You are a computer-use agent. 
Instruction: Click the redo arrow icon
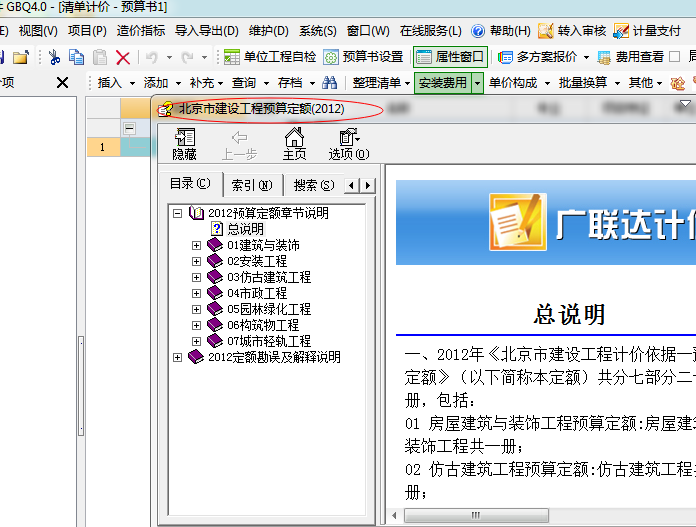[x=187, y=57]
